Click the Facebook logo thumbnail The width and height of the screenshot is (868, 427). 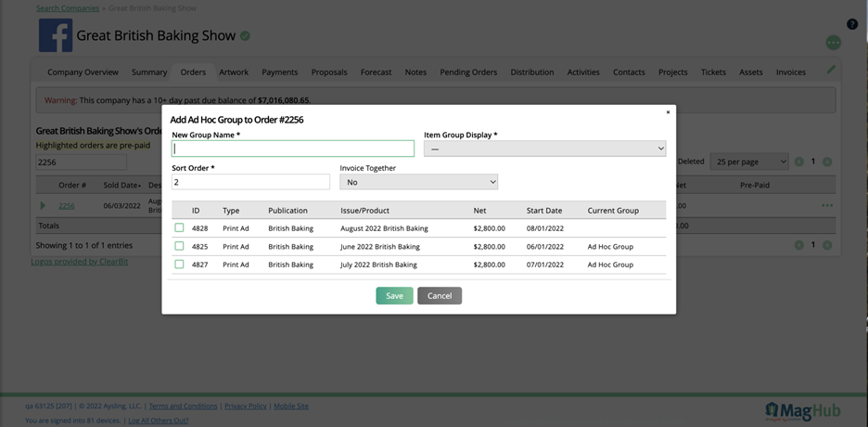[x=56, y=35]
